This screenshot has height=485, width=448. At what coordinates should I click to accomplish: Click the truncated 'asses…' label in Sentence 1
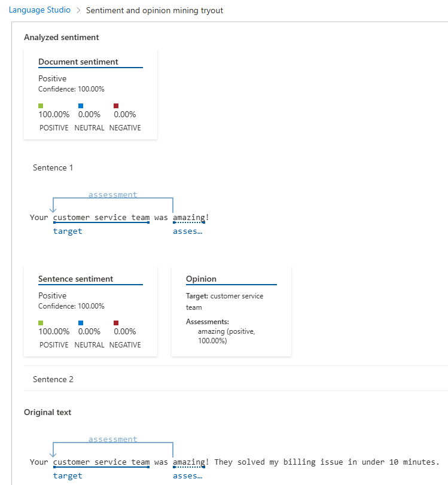(x=187, y=231)
